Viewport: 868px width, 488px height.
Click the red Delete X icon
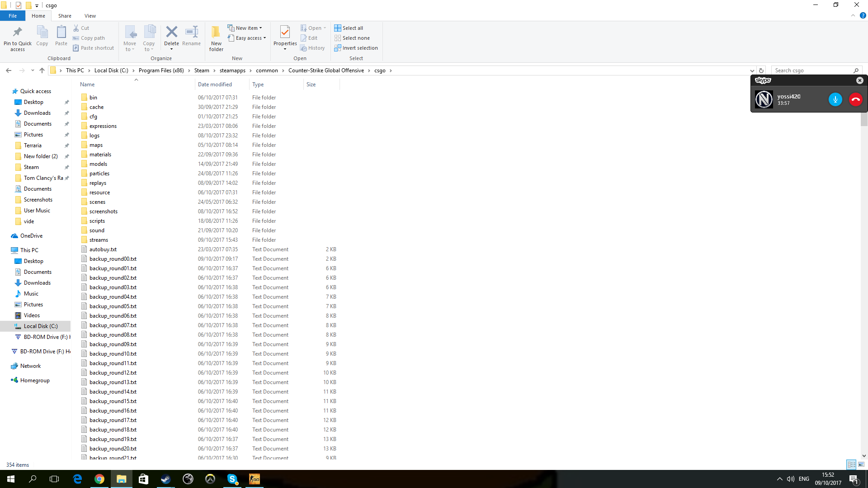(x=171, y=32)
